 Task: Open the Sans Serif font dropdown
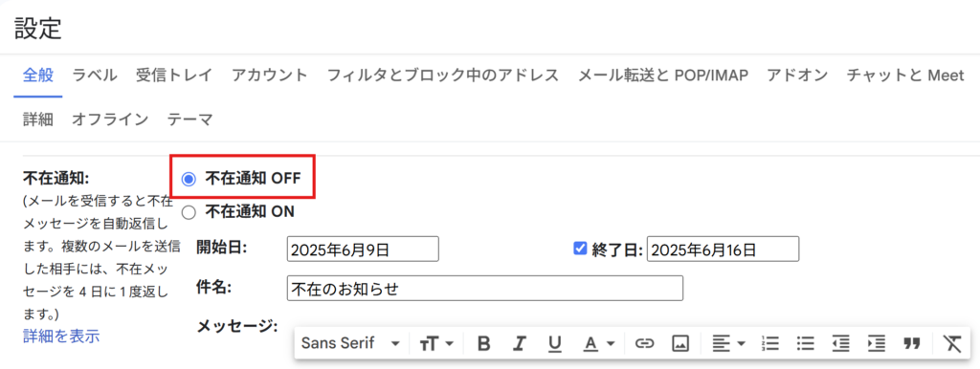pos(350,343)
